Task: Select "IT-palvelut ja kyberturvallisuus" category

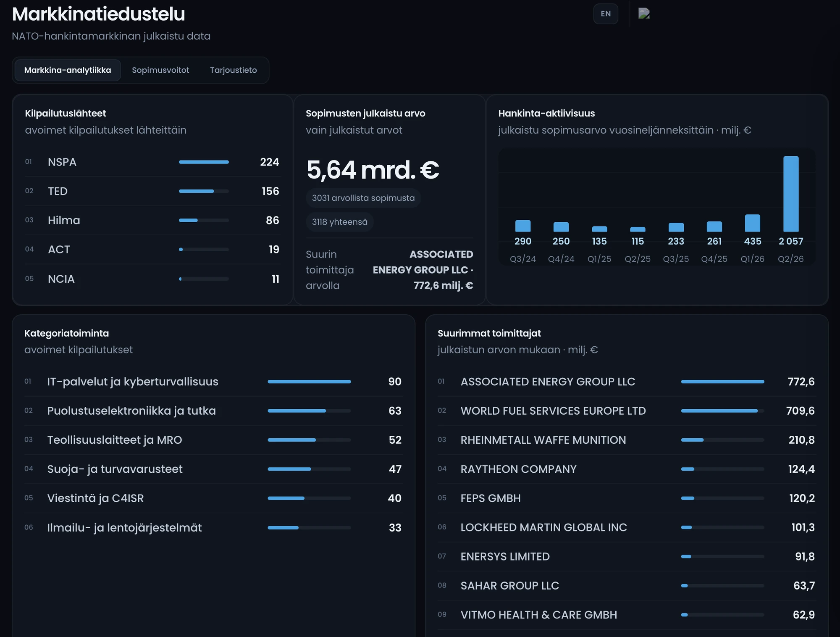Action: coord(133,382)
